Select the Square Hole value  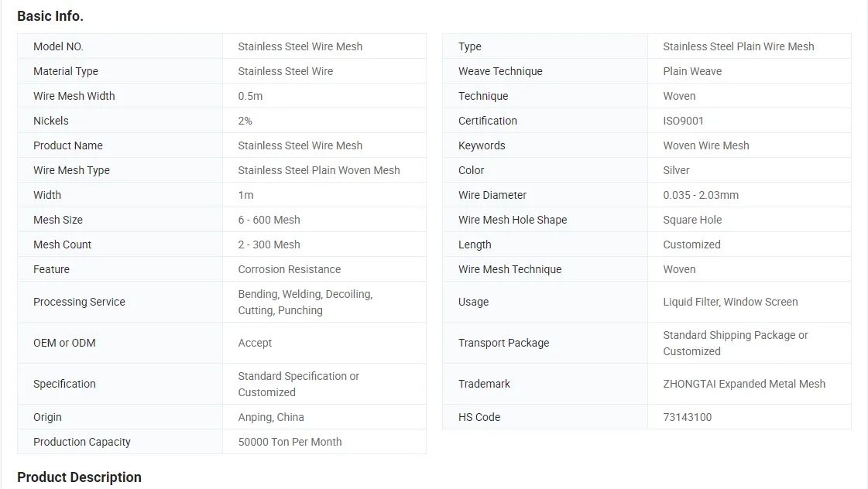point(692,220)
